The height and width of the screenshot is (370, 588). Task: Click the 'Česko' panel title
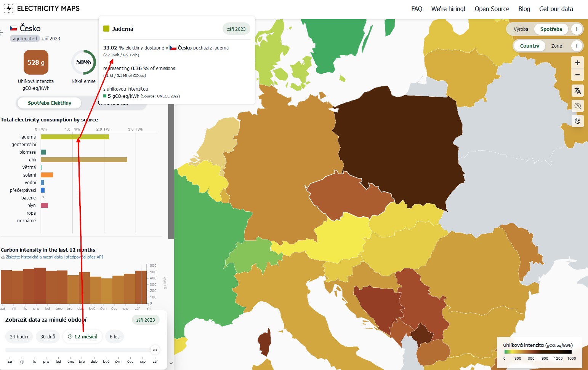(x=30, y=28)
